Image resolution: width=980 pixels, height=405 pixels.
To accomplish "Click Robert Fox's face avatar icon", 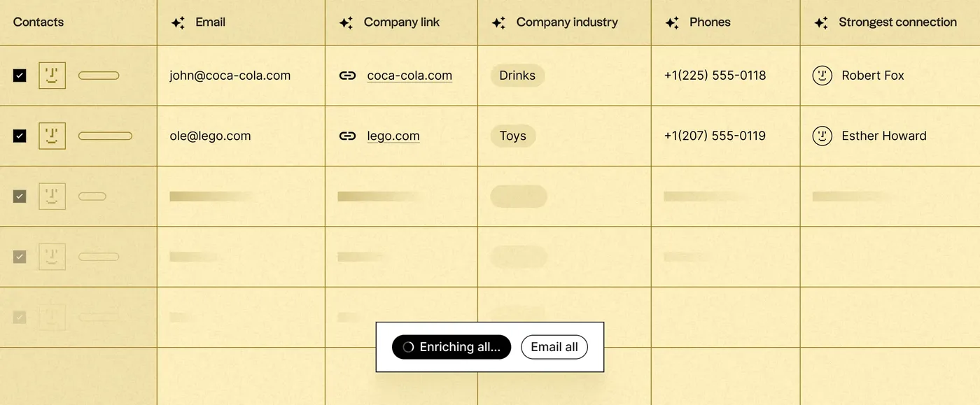I will pos(822,76).
